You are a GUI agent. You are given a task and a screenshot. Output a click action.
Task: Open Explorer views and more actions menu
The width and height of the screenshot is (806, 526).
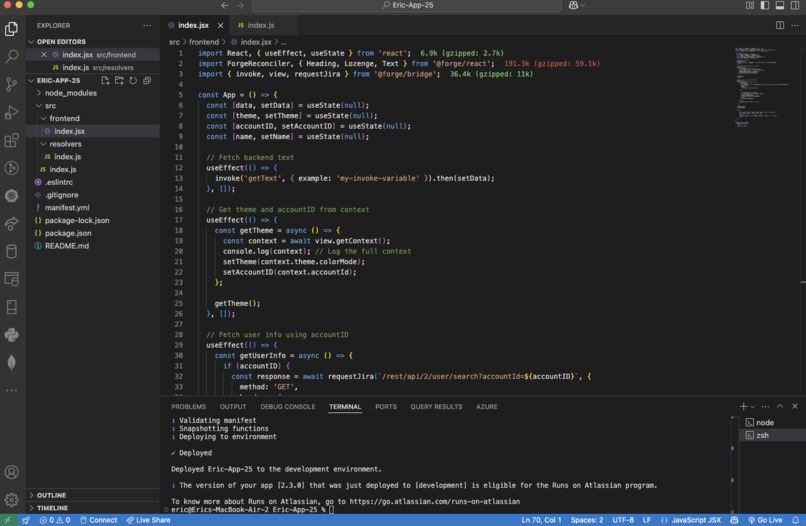click(147, 25)
